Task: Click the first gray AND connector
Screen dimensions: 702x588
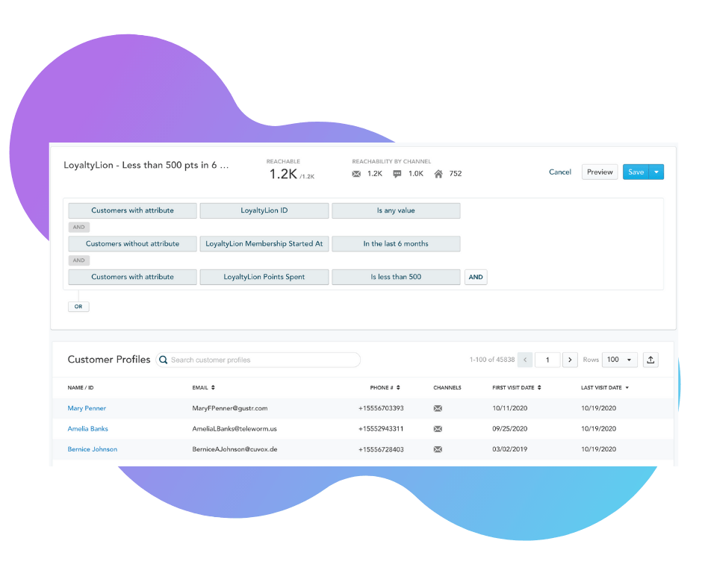Action: tap(79, 227)
